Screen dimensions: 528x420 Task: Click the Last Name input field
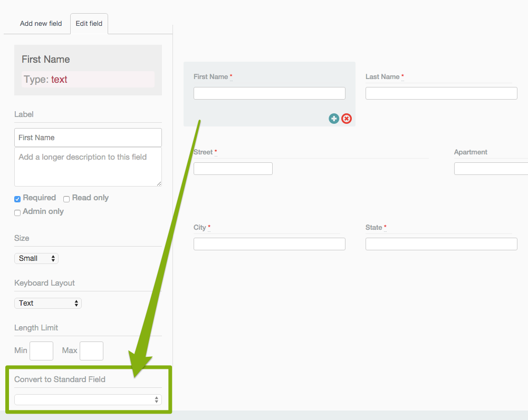441,93
